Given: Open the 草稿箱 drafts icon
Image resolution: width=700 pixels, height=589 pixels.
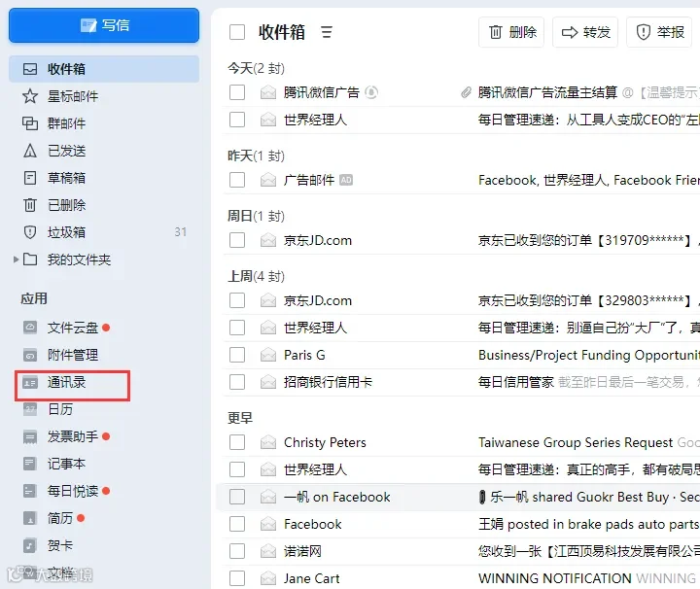Looking at the screenshot, I should click(x=30, y=178).
